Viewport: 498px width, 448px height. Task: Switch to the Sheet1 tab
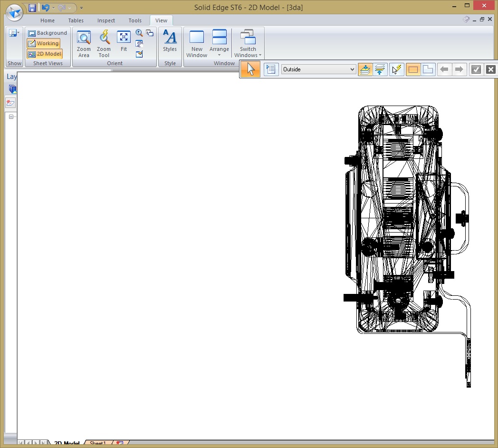pos(97,443)
